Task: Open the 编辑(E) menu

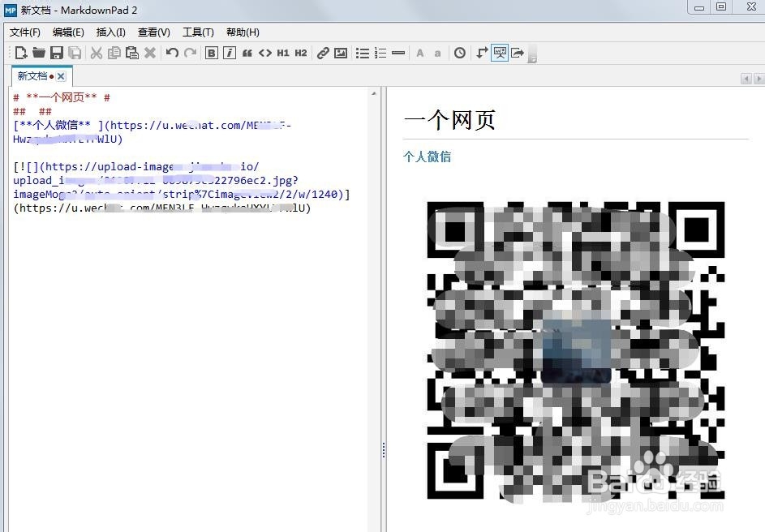Action: tap(68, 32)
